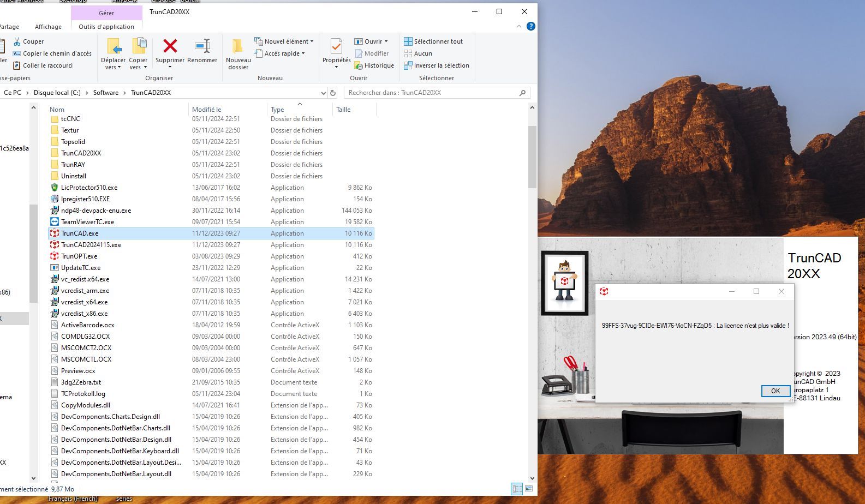Screen dimensions: 865x504
Task: Select the Uninstall folder
Action: tap(74, 176)
